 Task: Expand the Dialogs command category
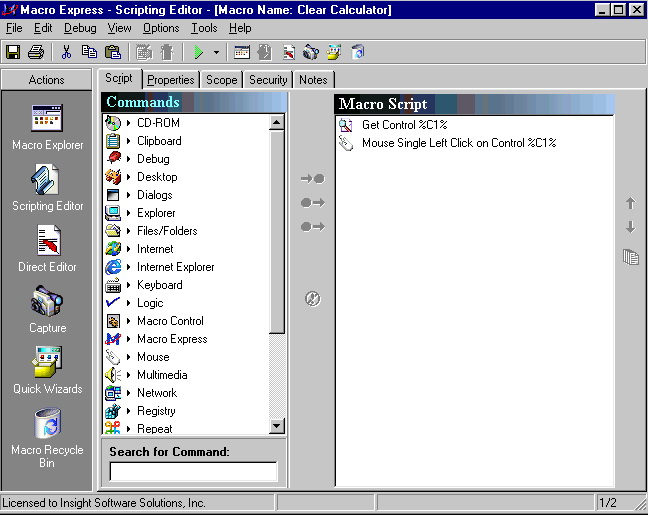click(129, 195)
